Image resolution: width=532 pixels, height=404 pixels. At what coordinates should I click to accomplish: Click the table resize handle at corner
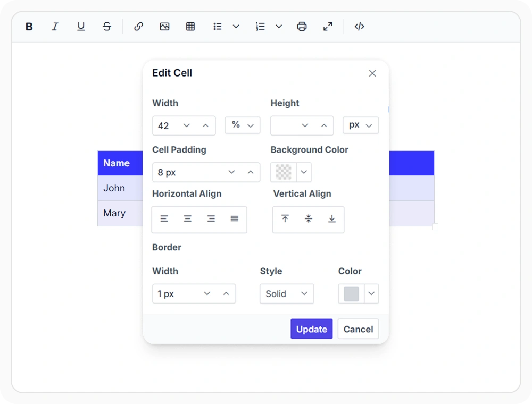435,227
